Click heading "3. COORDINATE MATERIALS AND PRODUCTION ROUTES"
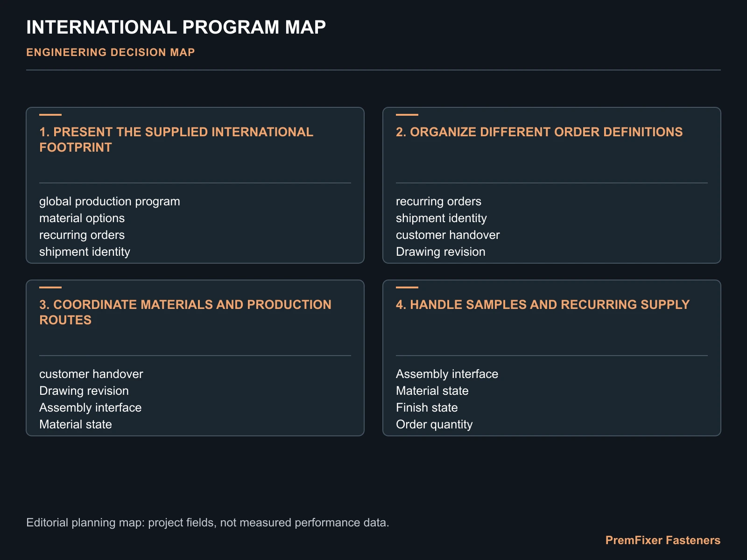 [x=185, y=312]
